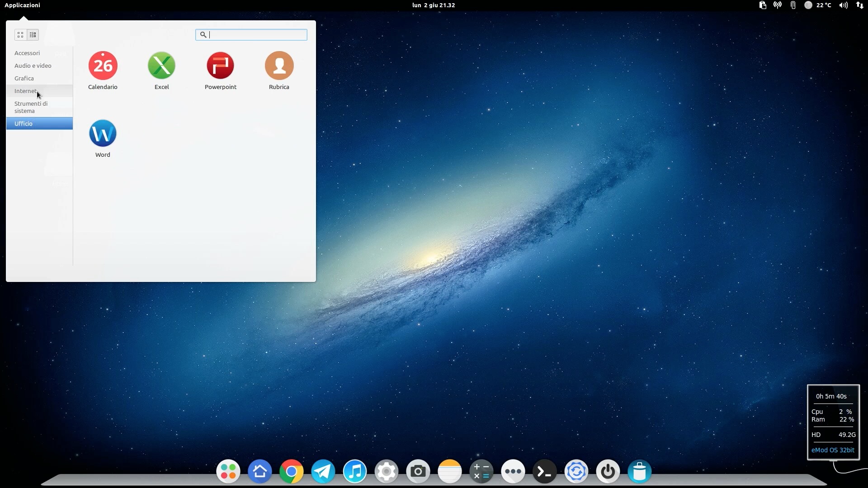Open the music player in the dock
The height and width of the screenshot is (488, 868).
pyautogui.click(x=355, y=471)
